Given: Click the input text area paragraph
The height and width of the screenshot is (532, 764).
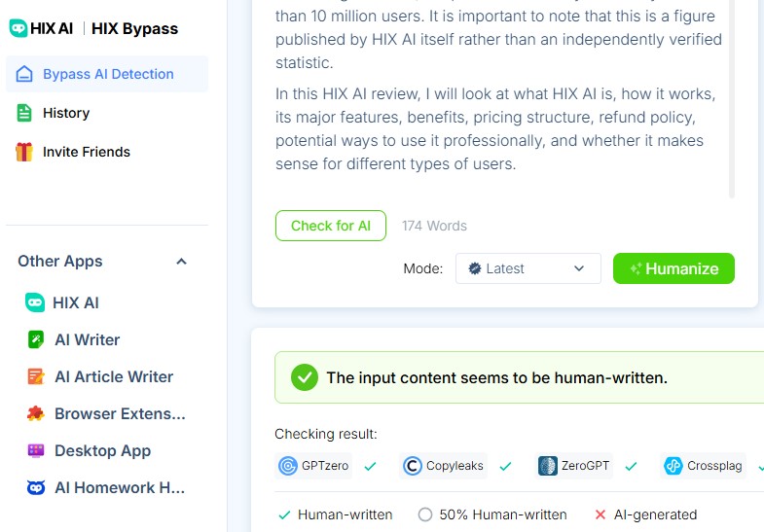Looking at the screenshot, I should [495, 128].
